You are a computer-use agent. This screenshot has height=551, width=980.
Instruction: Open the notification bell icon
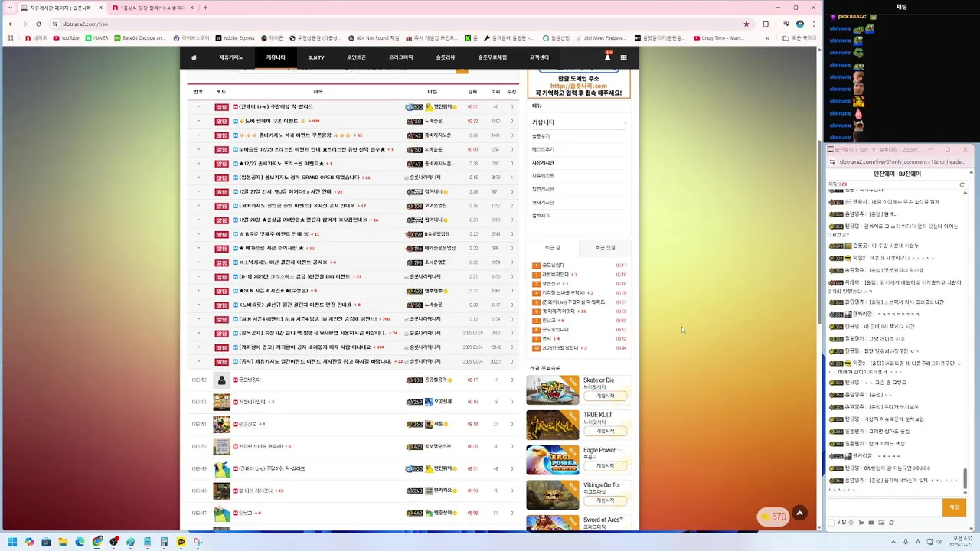tap(607, 57)
